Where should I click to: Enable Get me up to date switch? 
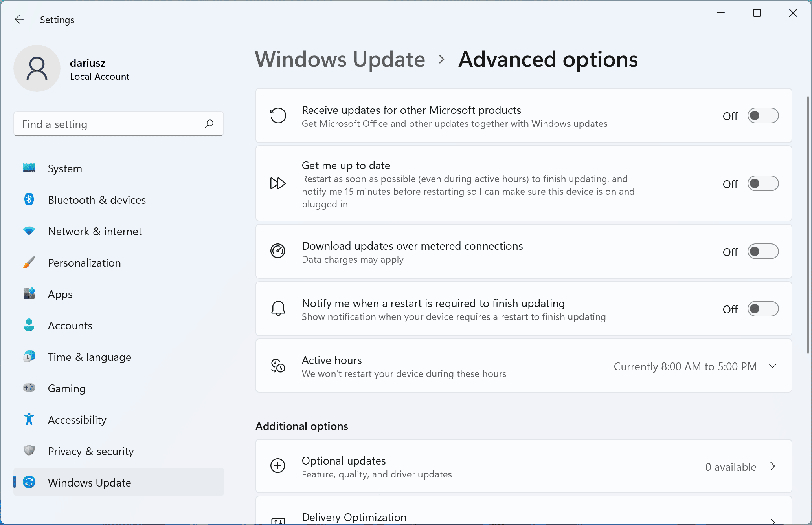pos(763,184)
